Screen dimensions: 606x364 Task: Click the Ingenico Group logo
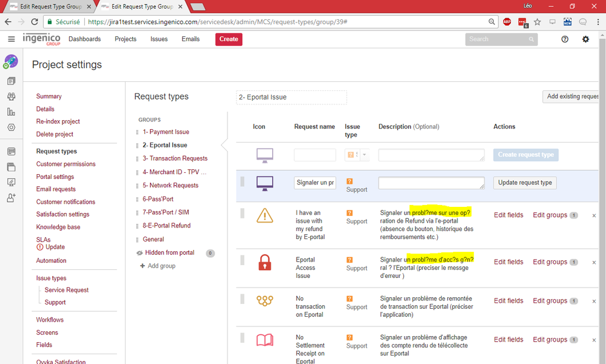tap(42, 39)
